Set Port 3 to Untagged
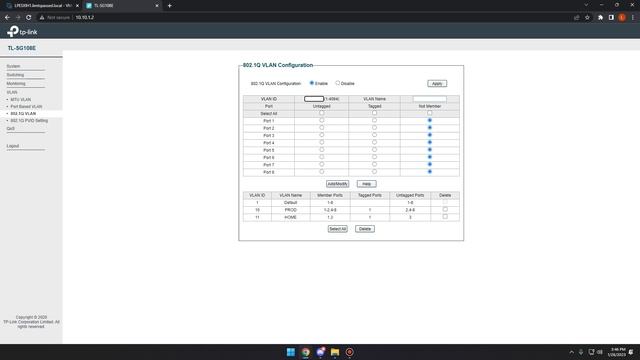This screenshot has height=360, width=640. point(322,135)
